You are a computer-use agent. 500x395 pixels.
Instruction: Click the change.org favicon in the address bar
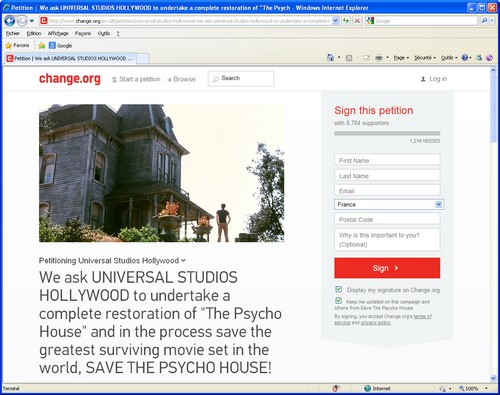click(x=44, y=21)
